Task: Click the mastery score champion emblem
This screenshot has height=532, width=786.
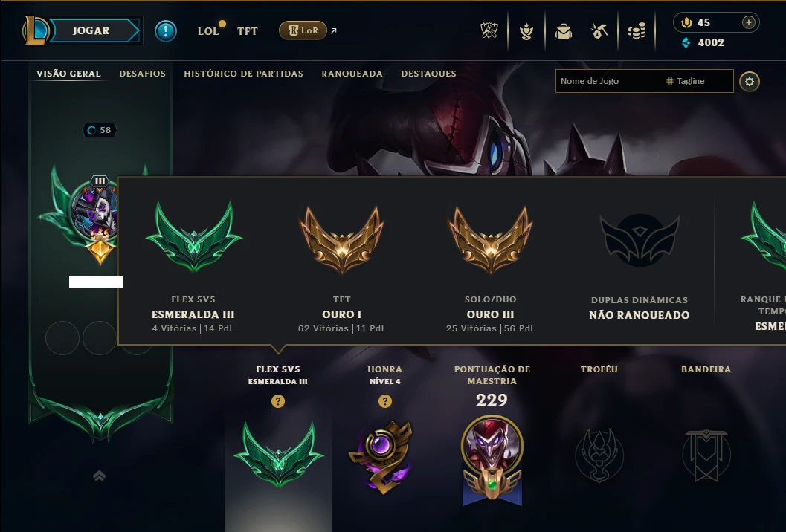Action: pyautogui.click(x=492, y=459)
